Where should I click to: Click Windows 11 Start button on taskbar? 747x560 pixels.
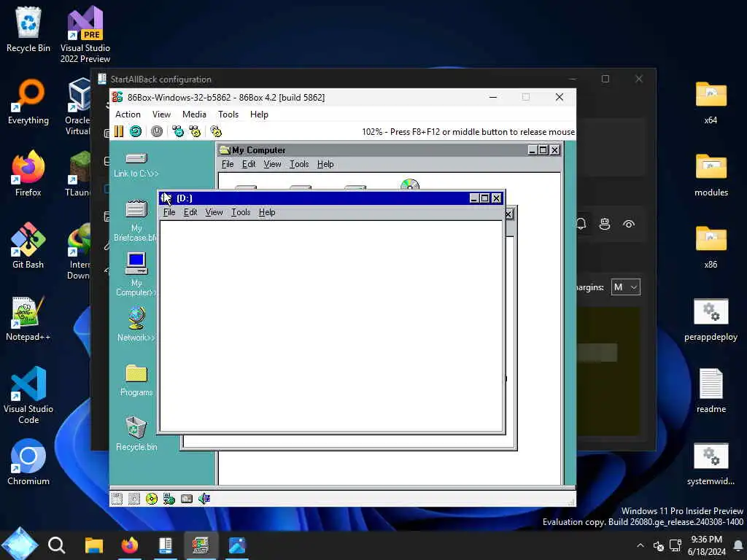point(20,545)
